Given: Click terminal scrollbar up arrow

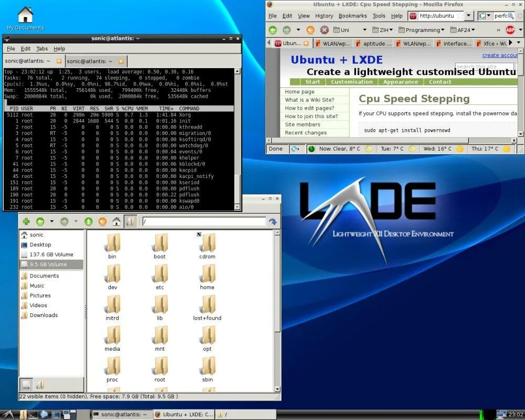Looking at the screenshot, I should click(x=237, y=71).
